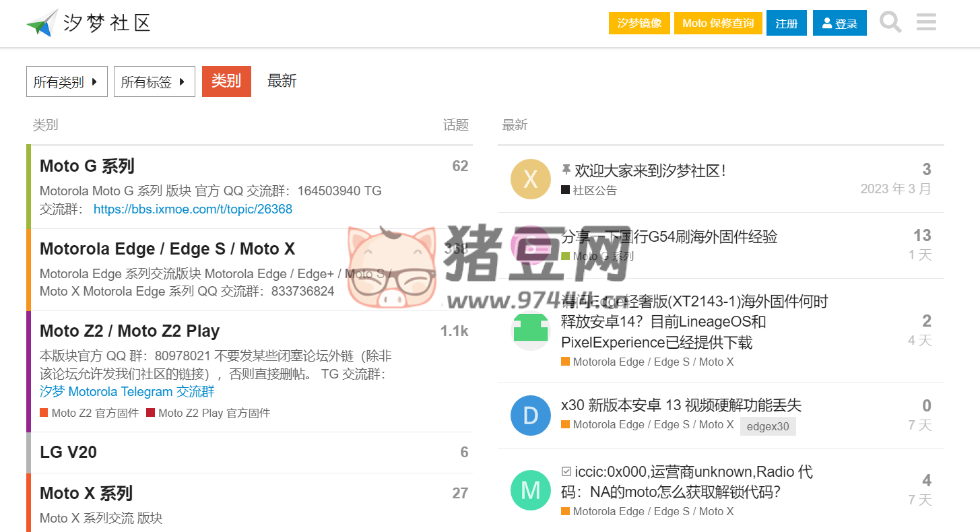Click the pinned topic pin icon
Image resolution: width=980 pixels, height=532 pixels.
click(565, 170)
